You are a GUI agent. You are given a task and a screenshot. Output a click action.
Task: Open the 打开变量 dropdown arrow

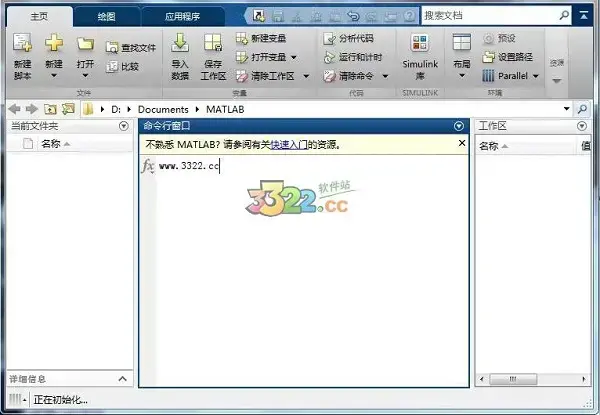294,57
